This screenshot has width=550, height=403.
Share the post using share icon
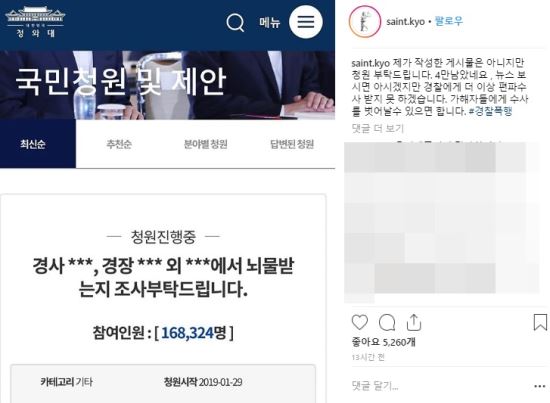tap(414, 322)
